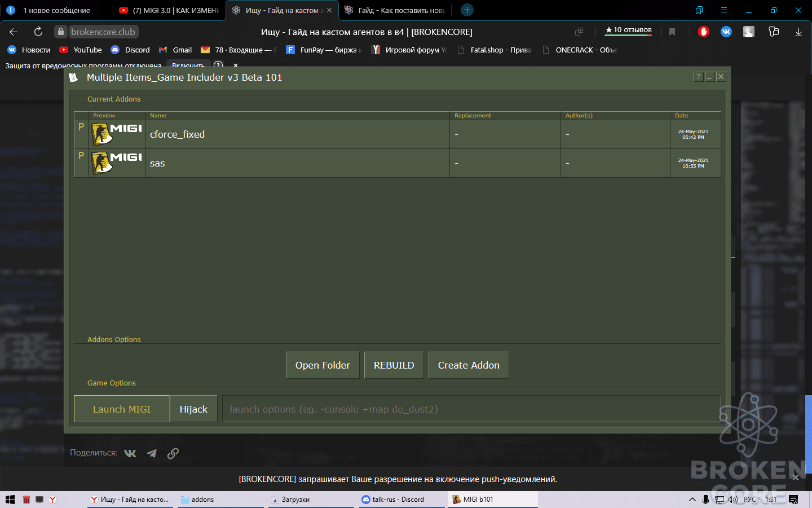Open the addons folder in taskbar
This screenshot has width=812, height=508.
click(221, 500)
